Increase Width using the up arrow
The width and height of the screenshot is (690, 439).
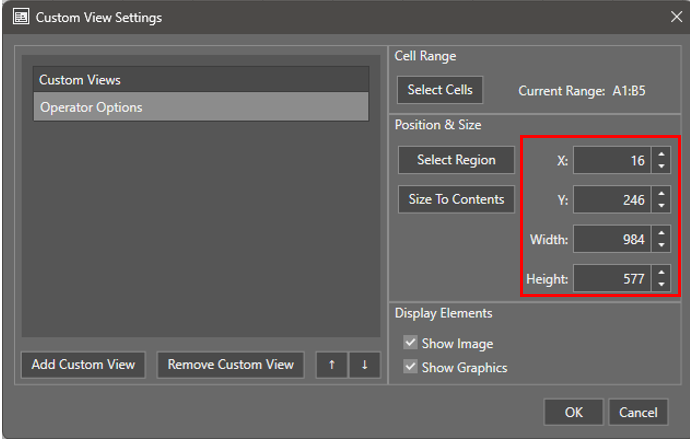tap(661, 233)
